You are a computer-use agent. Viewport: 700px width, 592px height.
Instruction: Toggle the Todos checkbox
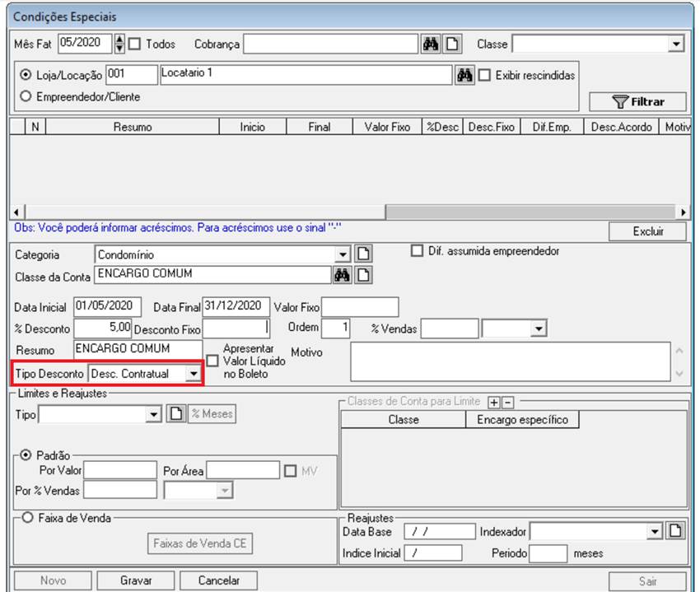pyautogui.click(x=134, y=44)
